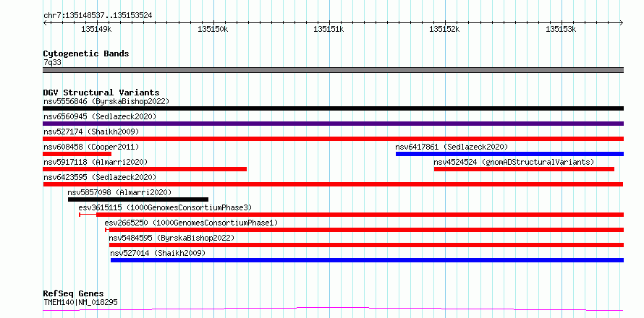Click the RefSeq Genes track heading
Image resolution: width=644 pixels, height=318 pixels.
coord(73,294)
